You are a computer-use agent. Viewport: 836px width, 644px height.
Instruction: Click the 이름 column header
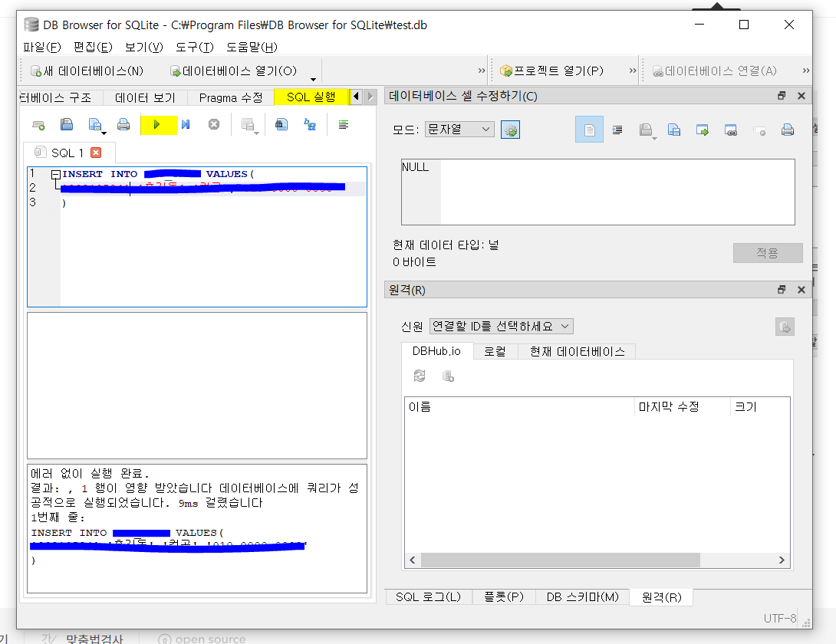tap(519, 407)
